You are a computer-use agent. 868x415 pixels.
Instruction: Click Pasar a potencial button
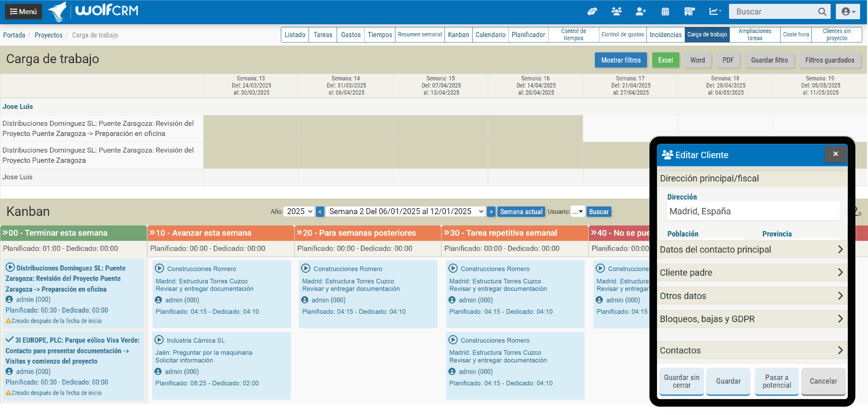tap(777, 381)
